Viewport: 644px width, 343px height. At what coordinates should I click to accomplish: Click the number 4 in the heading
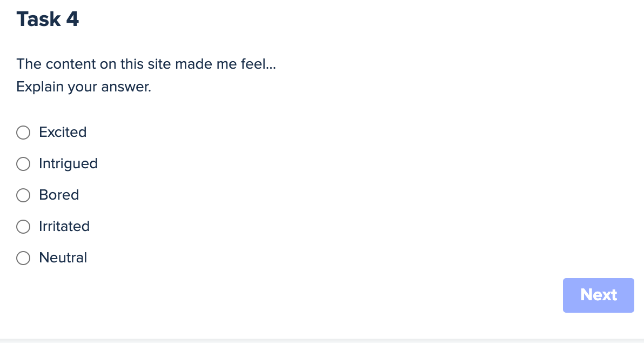coord(72,19)
